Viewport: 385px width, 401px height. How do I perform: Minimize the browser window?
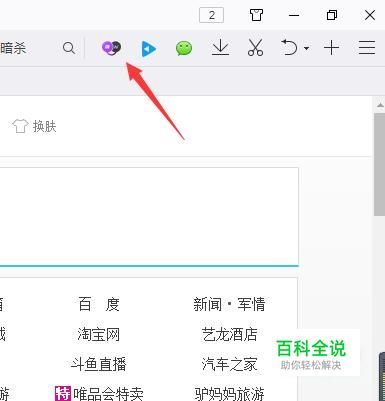point(294,15)
